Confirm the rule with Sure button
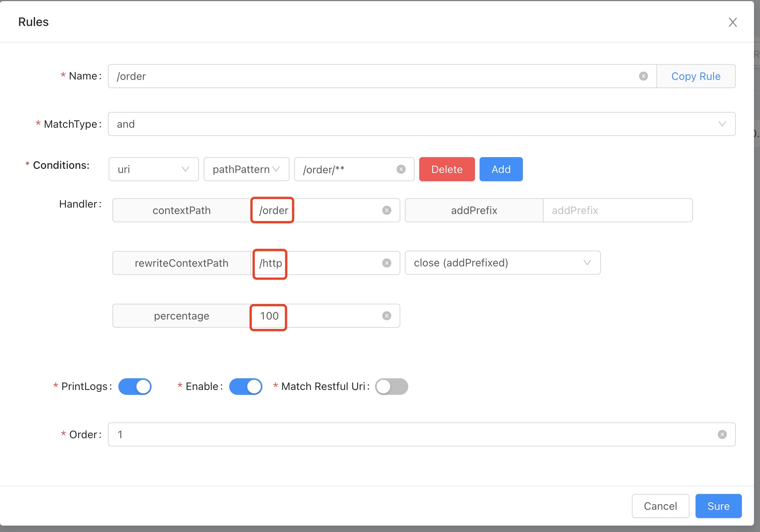760x532 pixels. 718,506
